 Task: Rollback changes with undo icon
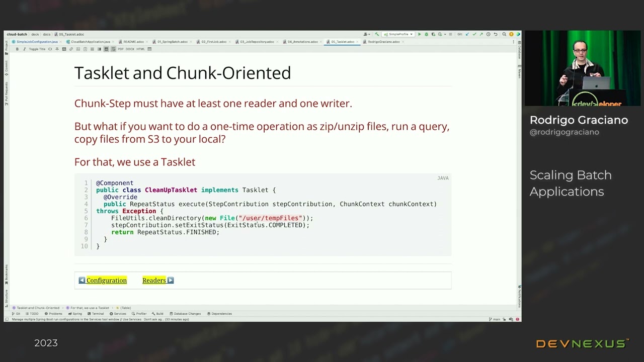(x=496, y=34)
